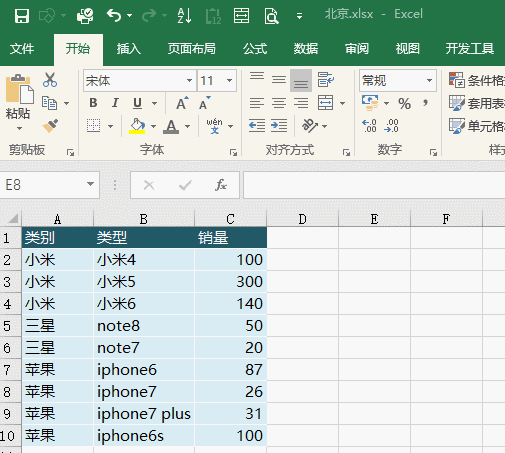Open the 字体 group dialog launcher

pyautogui.click(x=233, y=153)
